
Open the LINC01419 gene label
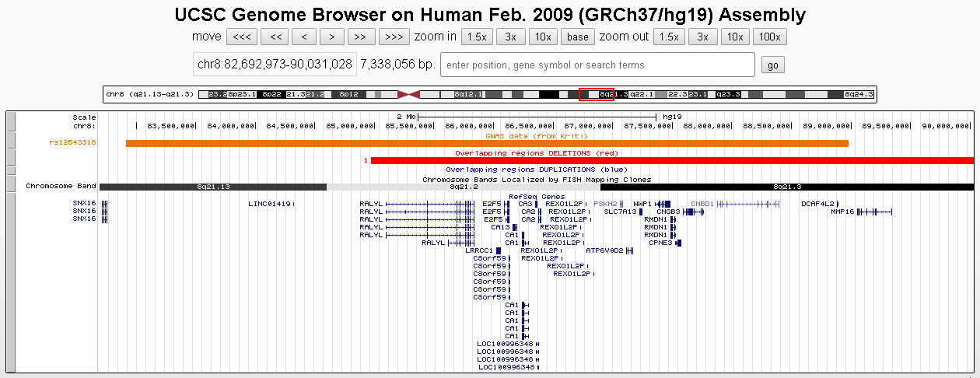point(269,204)
